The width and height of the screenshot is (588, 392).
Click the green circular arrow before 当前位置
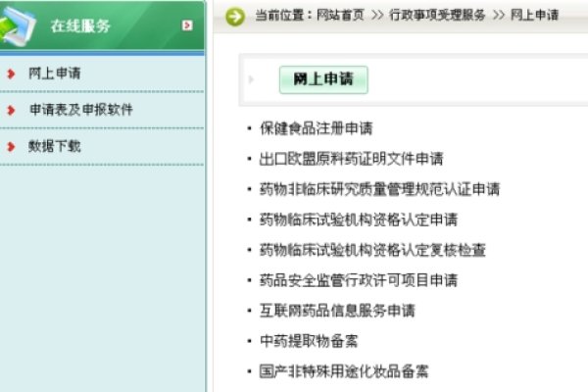(235, 17)
